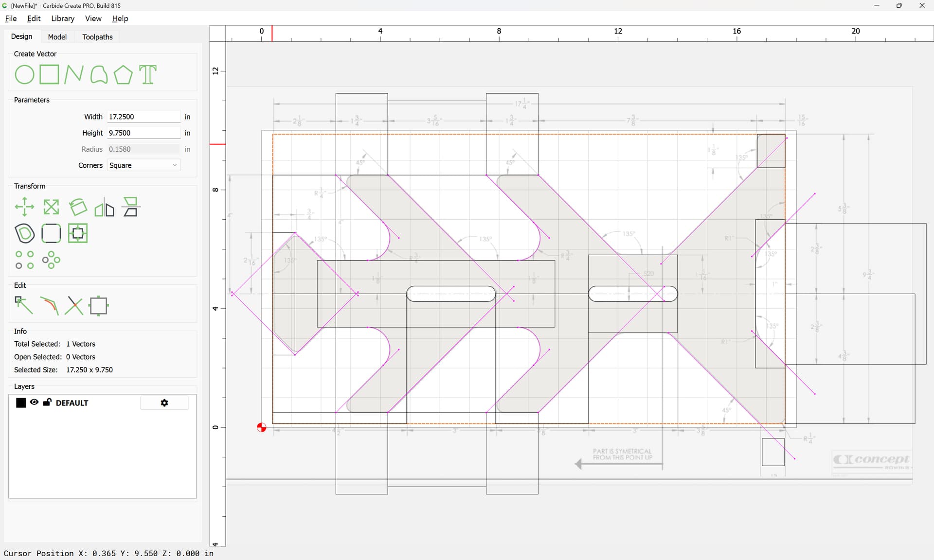Open the Boolean combine tool
This screenshot has height=560, width=934.
tap(78, 233)
